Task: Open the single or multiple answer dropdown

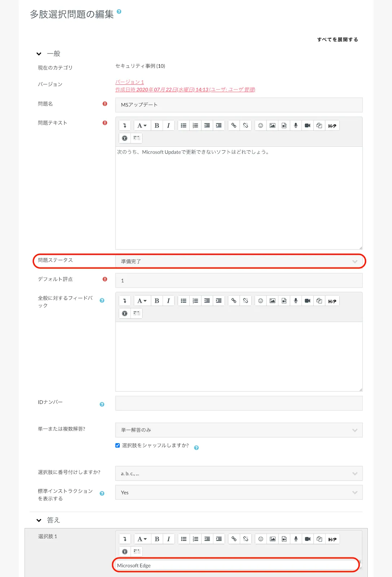Action: pos(239,430)
